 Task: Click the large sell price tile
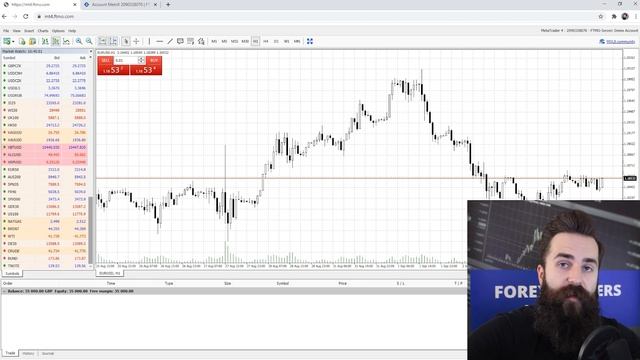[x=113, y=70]
